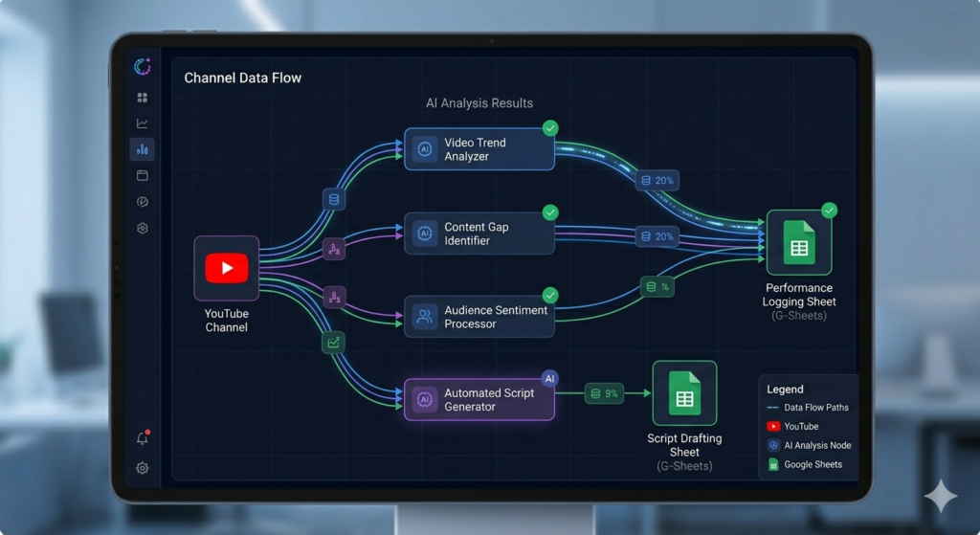Click green check badge on Video Trend Analyzer
This screenshot has height=535, width=980.
click(x=550, y=128)
